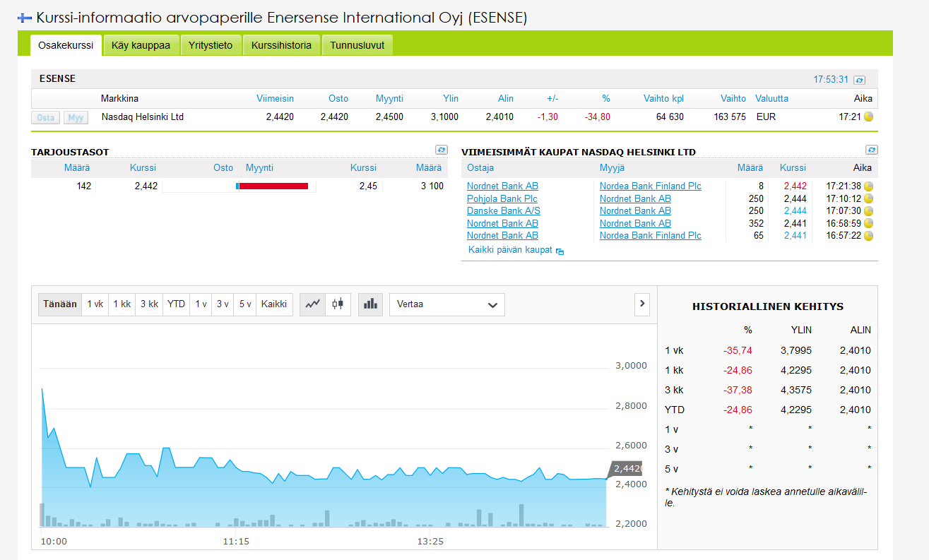Click the Vaihto kpl column header
This screenshot has height=560, width=929.
tap(663, 98)
